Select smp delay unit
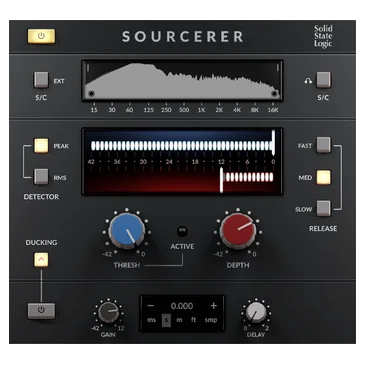The width and height of the screenshot is (365, 365). (211, 320)
